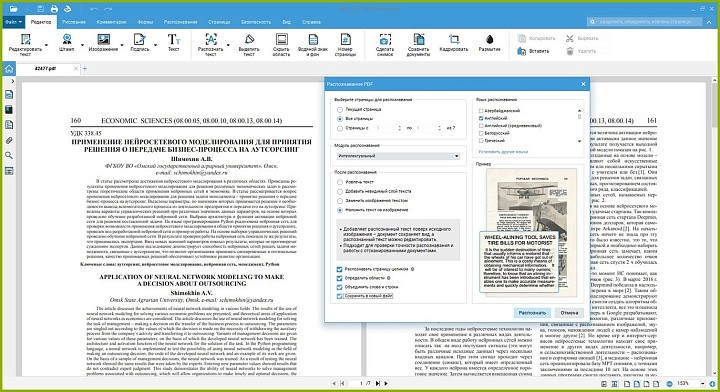Click the Распознать button in dialog
The height and width of the screenshot is (392, 720).
532,313
